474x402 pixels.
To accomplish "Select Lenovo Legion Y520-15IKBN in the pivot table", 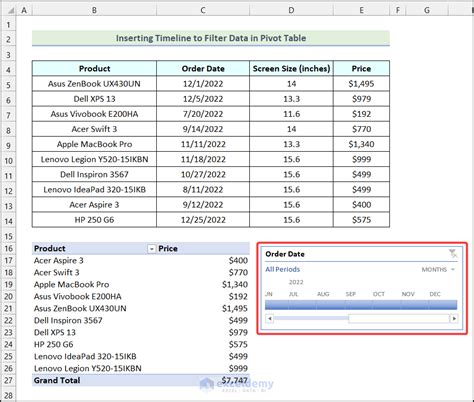I will (94, 369).
